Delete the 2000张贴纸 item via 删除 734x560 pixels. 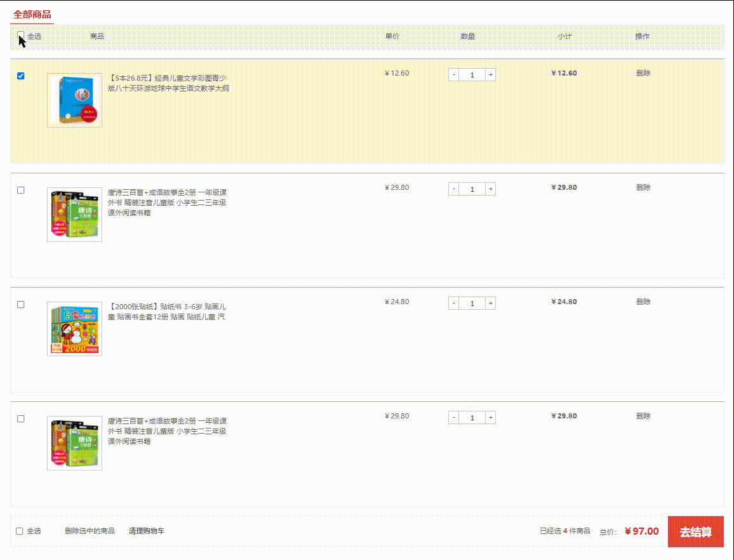click(x=643, y=302)
